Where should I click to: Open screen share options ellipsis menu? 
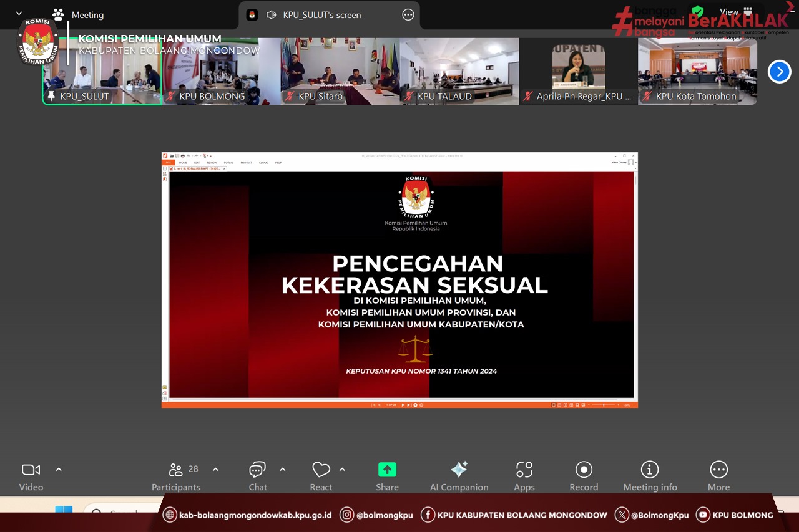pyautogui.click(x=408, y=15)
